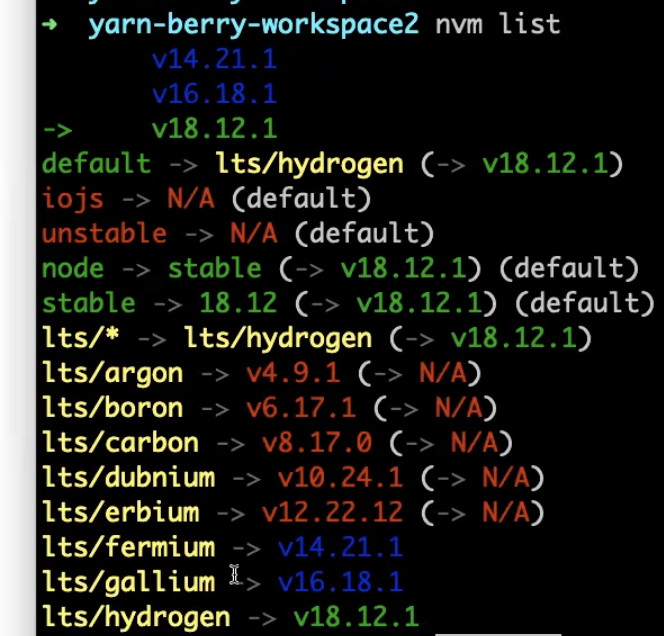Click 'lts/hydrogen' in the default alias line

pos(310,165)
